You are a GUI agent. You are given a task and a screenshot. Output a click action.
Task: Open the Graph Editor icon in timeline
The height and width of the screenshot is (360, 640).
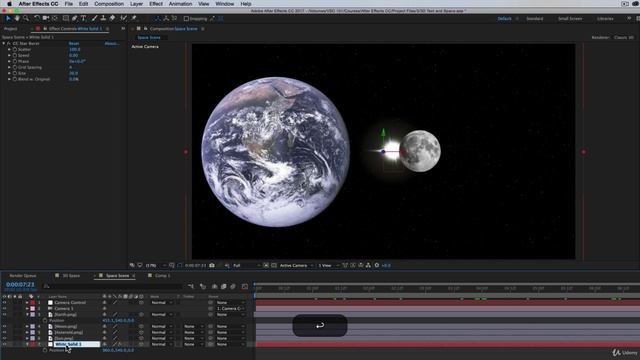(x=244, y=287)
